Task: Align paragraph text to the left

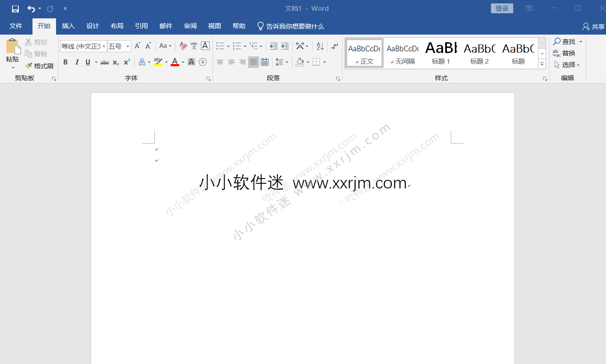Action: 220,62
